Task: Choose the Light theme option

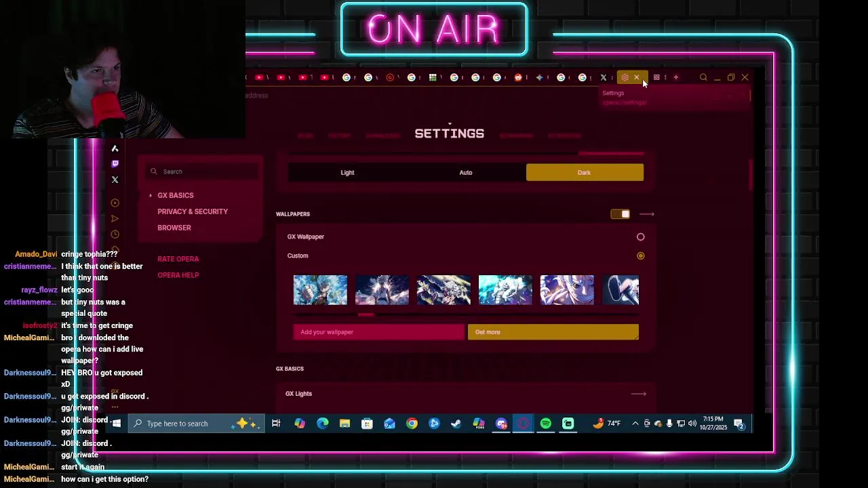Action: (347, 172)
